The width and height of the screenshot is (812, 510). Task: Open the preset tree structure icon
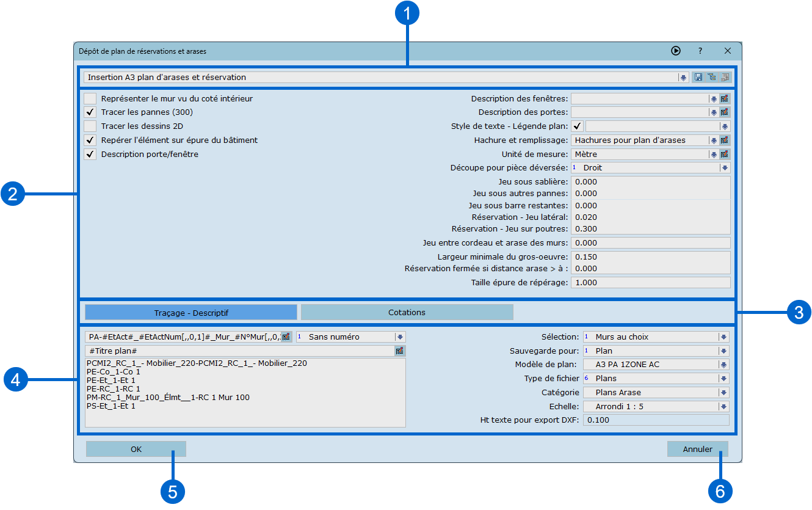(x=712, y=78)
